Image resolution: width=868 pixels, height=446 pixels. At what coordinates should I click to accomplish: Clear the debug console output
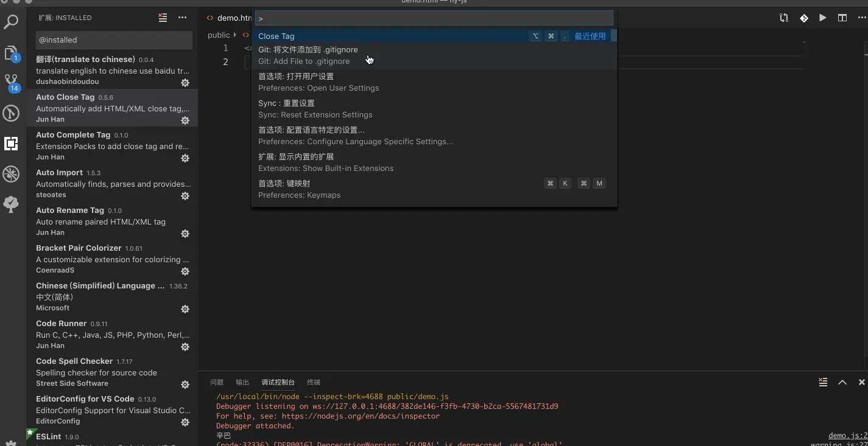coord(823,382)
